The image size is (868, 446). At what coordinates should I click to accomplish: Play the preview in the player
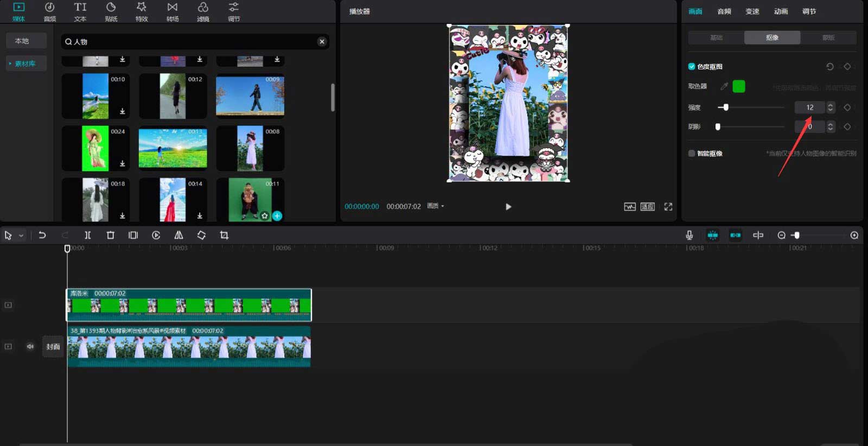(508, 207)
